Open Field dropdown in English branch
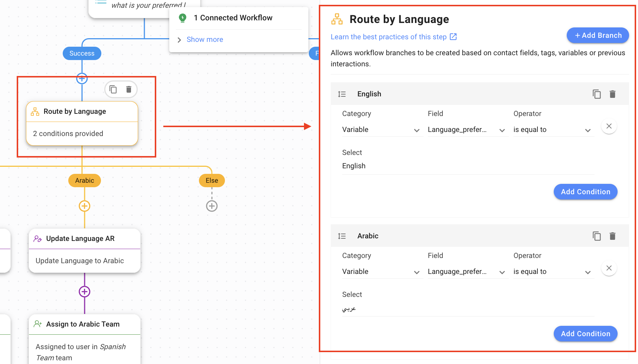 [466, 130]
